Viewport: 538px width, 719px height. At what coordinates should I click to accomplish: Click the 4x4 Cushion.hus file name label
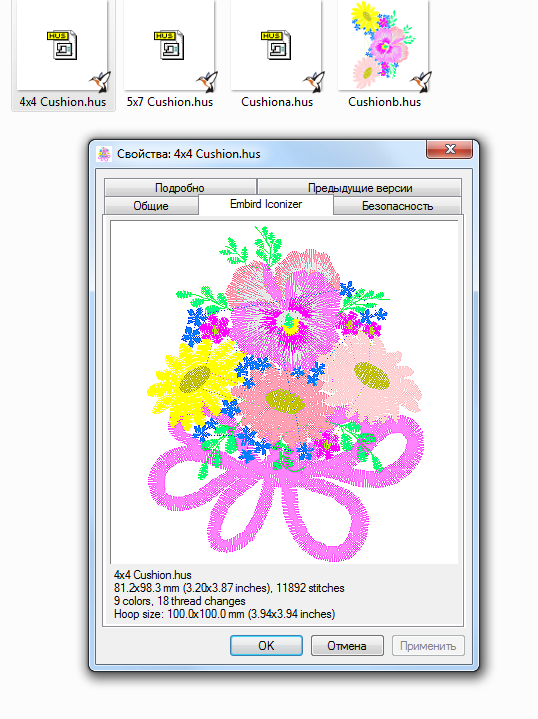point(63,102)
